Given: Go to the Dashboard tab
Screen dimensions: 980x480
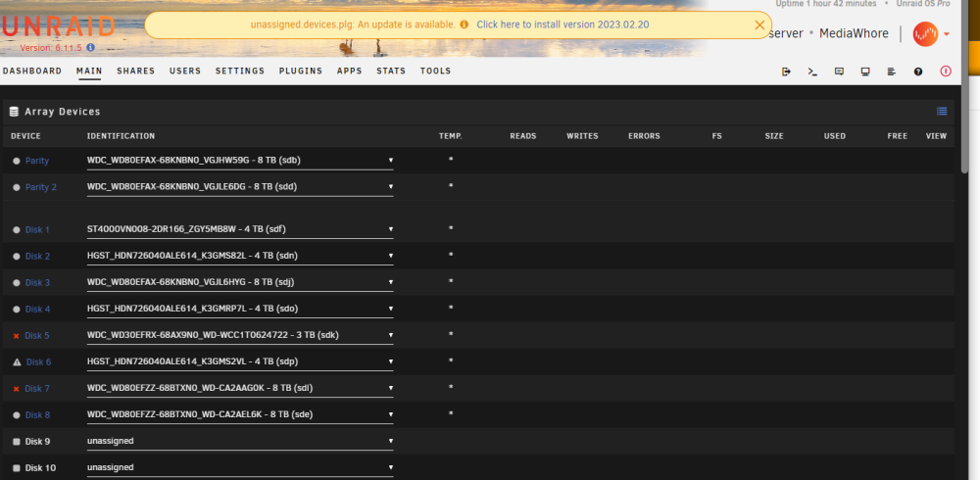Looking at the screenshot, I should (32, 72).
